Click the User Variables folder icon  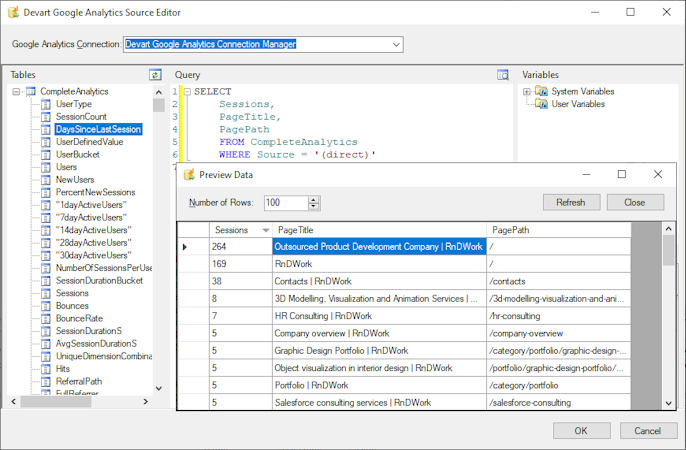(541, 104)
